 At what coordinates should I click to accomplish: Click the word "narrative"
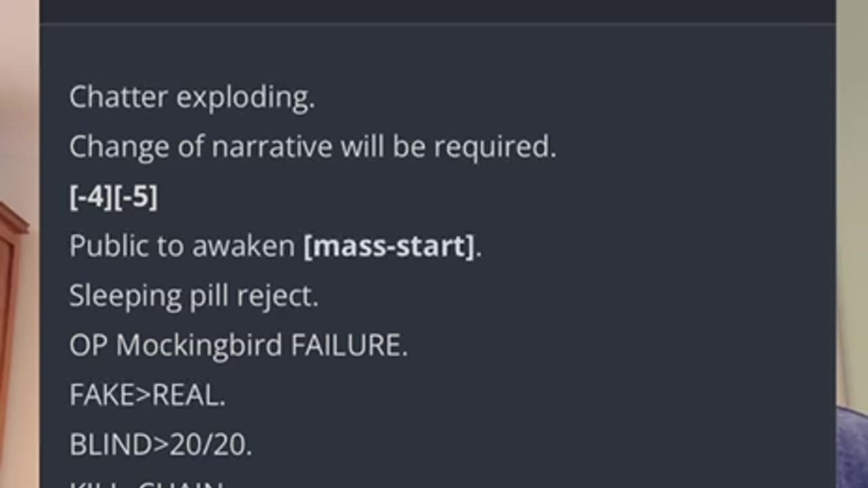[x=272, y=147]
